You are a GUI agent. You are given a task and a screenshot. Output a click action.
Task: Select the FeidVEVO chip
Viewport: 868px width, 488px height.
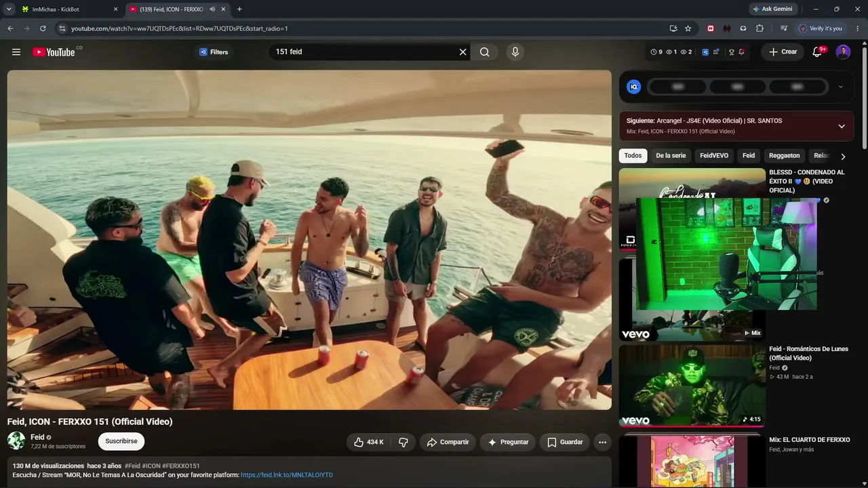coord(714,156)
